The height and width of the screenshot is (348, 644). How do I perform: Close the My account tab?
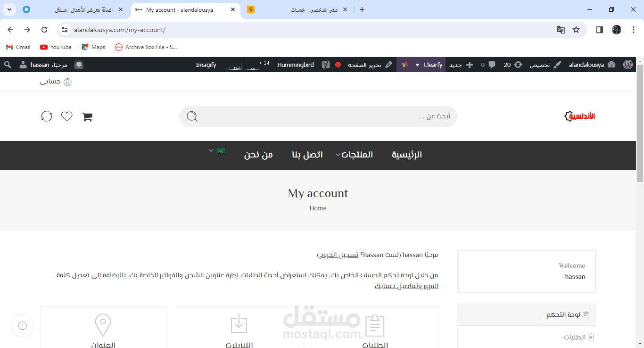[232, 9]
